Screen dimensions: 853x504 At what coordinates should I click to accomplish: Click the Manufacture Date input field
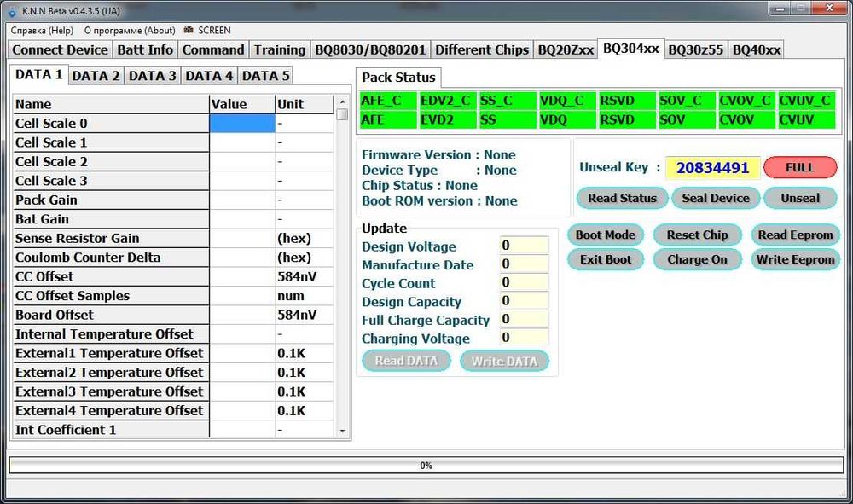coord(524,264)
